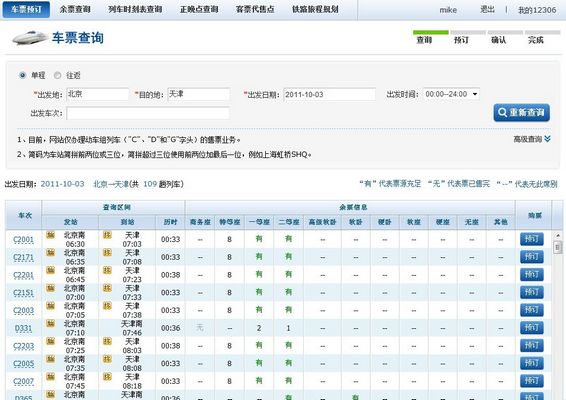This screenshot has height=400, width=566.
Task: Click 预订 button for train C2171
Action: point(532,257)
